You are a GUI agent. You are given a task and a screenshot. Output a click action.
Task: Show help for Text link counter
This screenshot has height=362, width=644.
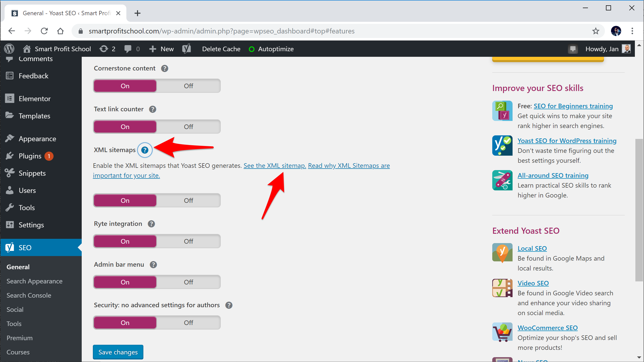[x=152, y=109]
